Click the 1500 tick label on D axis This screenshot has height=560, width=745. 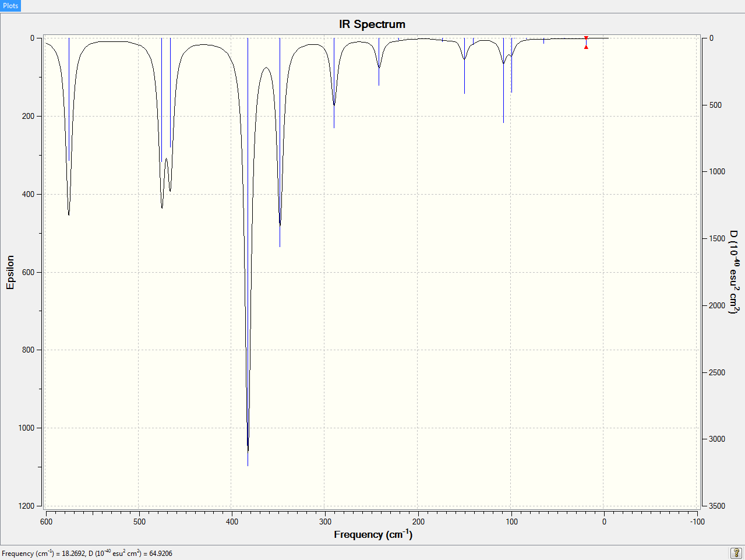(717, 238)
